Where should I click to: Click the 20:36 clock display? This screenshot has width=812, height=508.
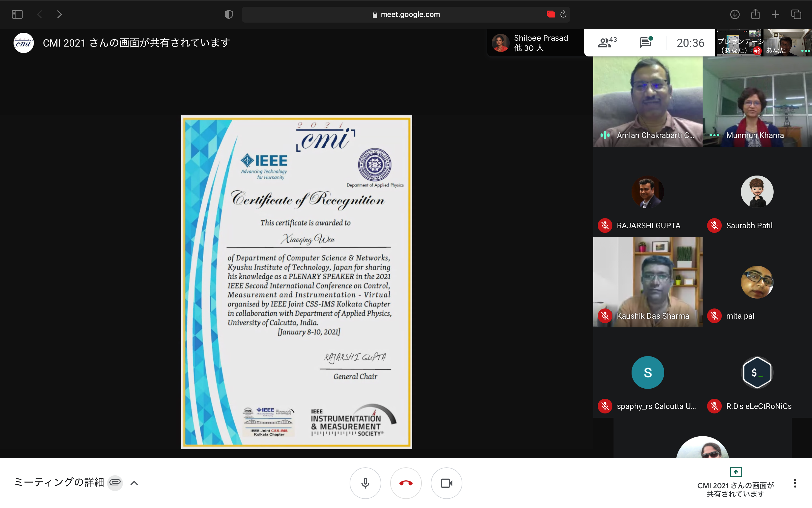[x=690, y=43]
